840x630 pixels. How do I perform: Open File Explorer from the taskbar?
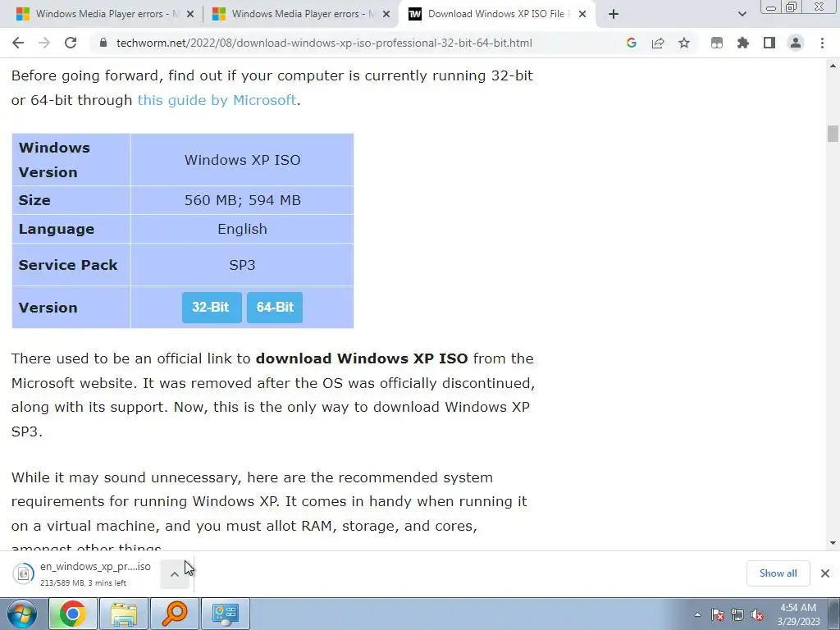124,614
